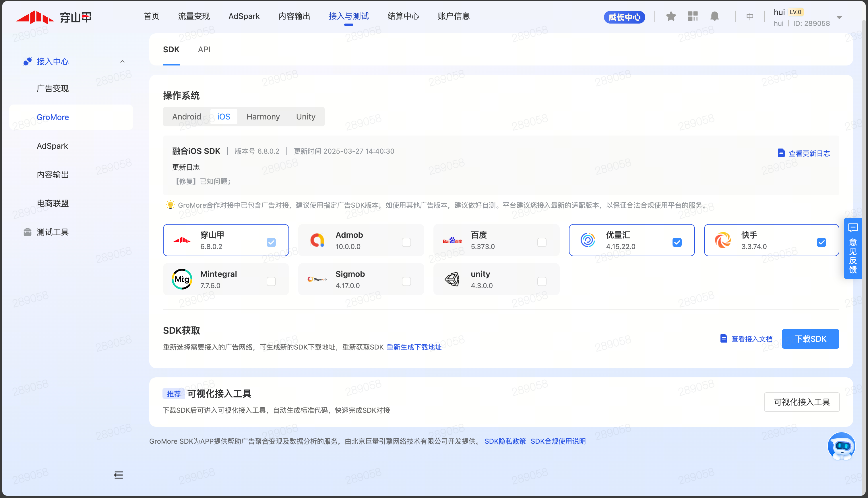Enable the Admob SDK checkbox
Image resolution: width=868 pixels, height=498 pixels.
(x=406, y=242)
